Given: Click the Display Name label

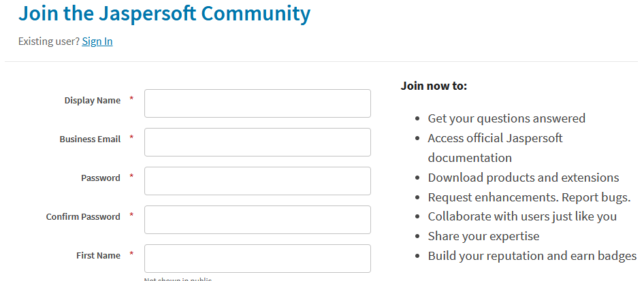Looking at the screenshot, I should pos(93,101).
